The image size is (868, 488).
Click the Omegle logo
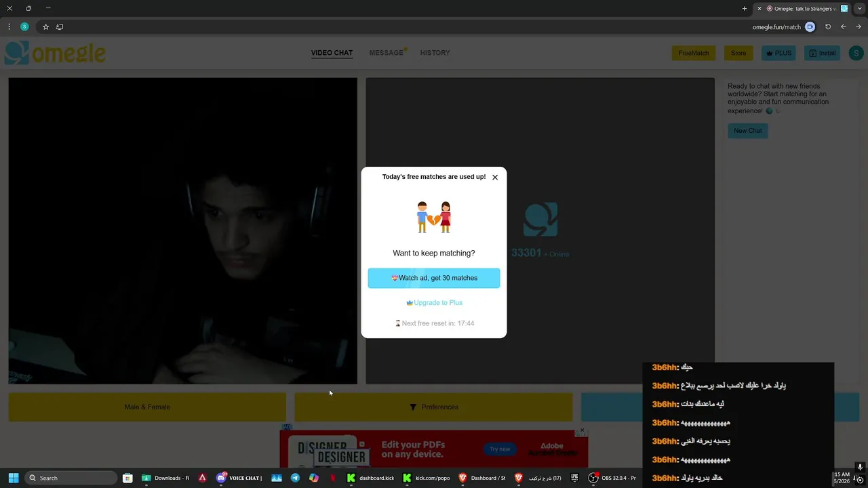tap(55, 53)
